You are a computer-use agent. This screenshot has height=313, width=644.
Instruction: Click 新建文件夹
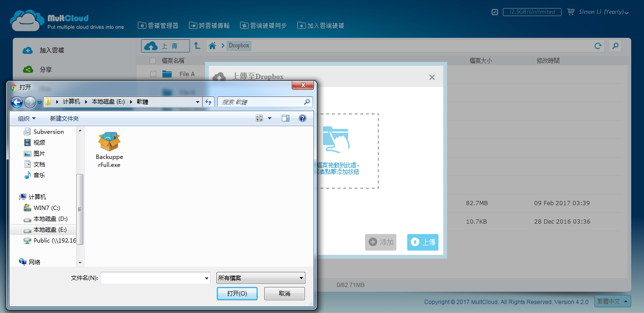tap(64, 118)
